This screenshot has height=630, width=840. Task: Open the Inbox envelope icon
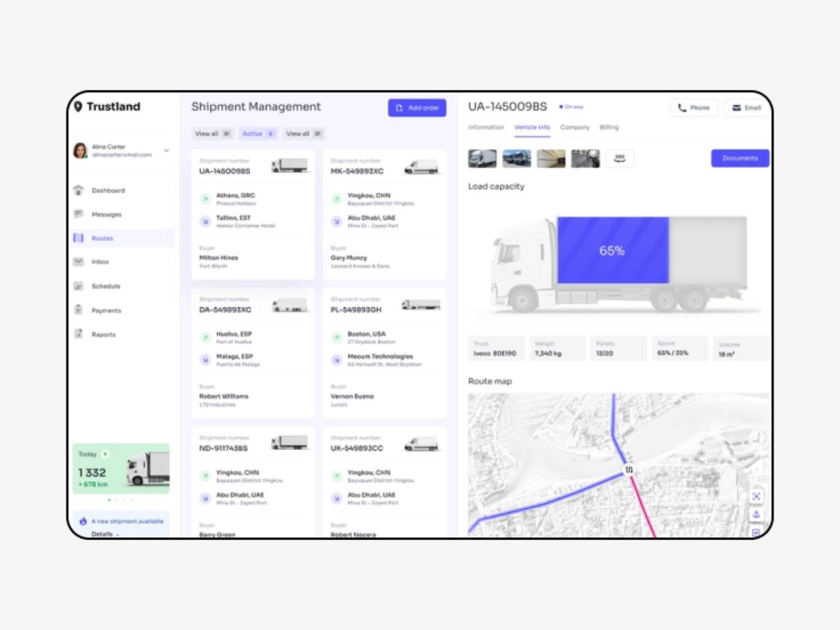[79, 261]
